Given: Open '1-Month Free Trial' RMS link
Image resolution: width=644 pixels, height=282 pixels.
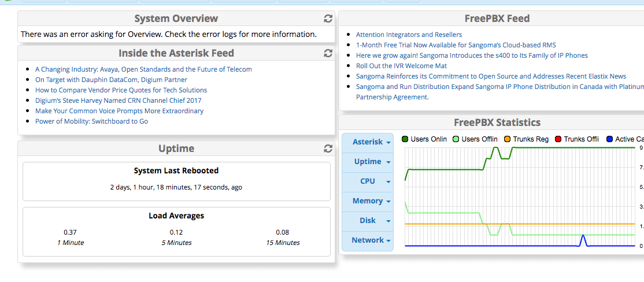Looking at the screenshot, I should (x=456, y=44).
